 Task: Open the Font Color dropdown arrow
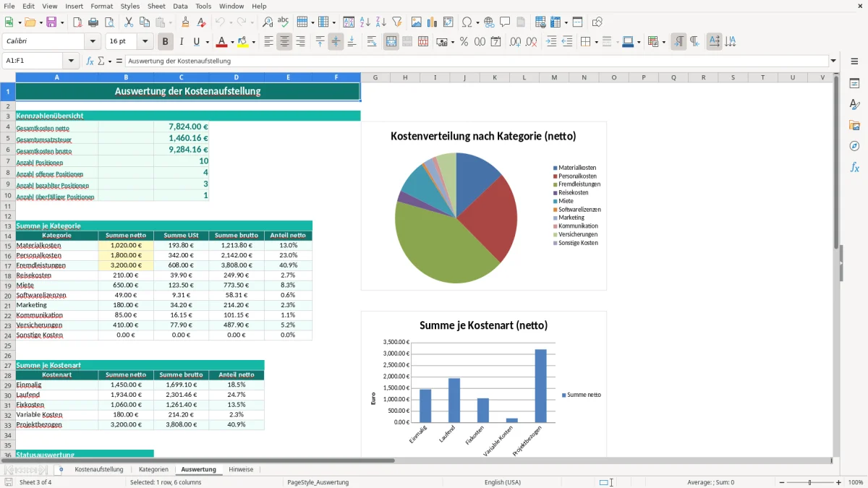click(x=232, y=42)
